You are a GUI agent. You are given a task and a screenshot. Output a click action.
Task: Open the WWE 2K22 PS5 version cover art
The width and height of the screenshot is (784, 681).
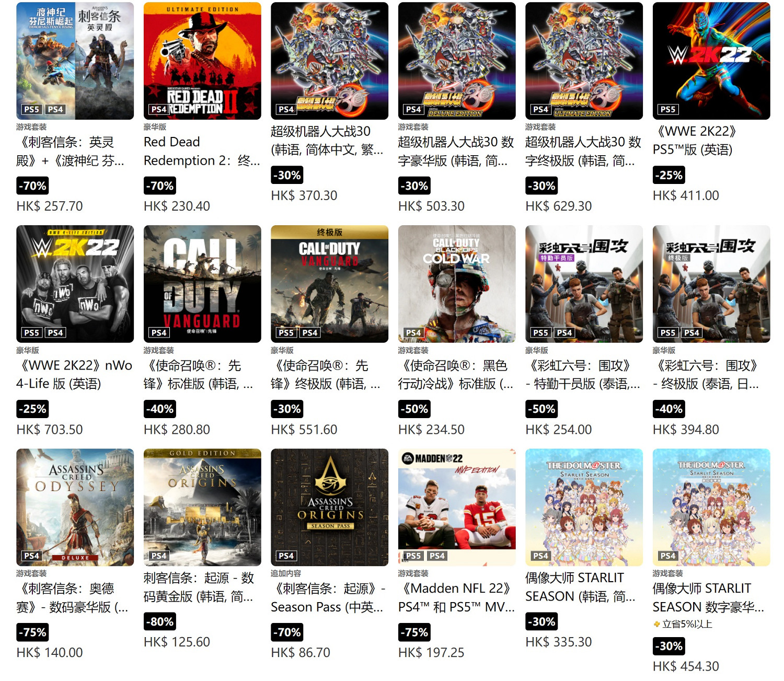tap(711, 61)
